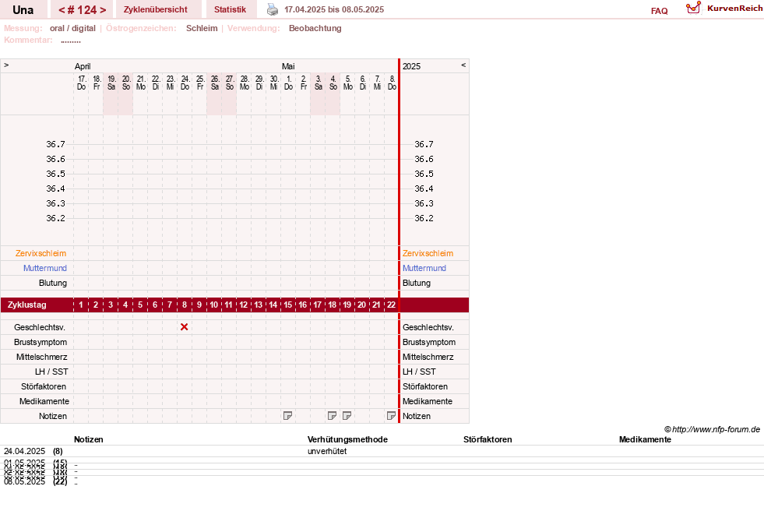Click the Kommentar dots value
The height and width of the screenshot is (532, 764).
[71, 40]
